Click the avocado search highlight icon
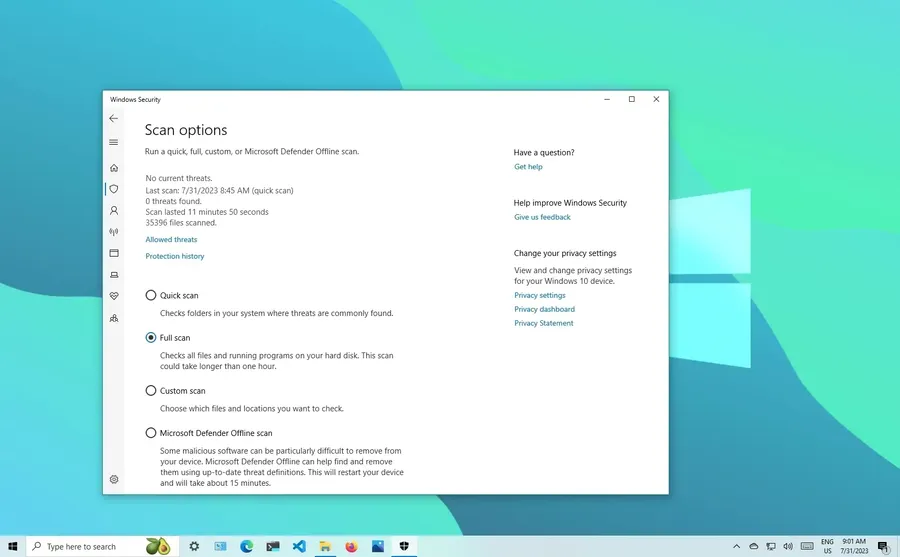This screenshot has height=557, width=900. pyautogui.click(x=158, y=546)
